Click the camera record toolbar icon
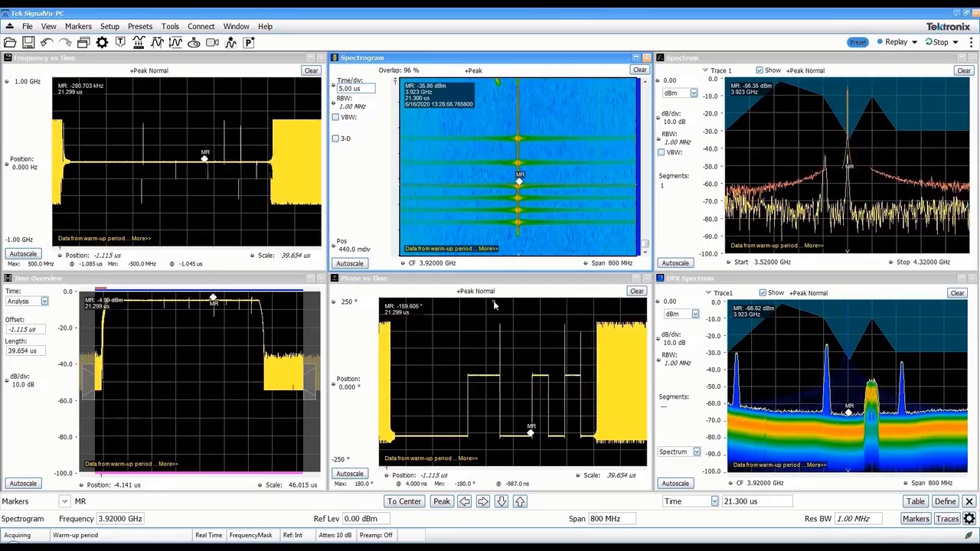 point(212,43)
